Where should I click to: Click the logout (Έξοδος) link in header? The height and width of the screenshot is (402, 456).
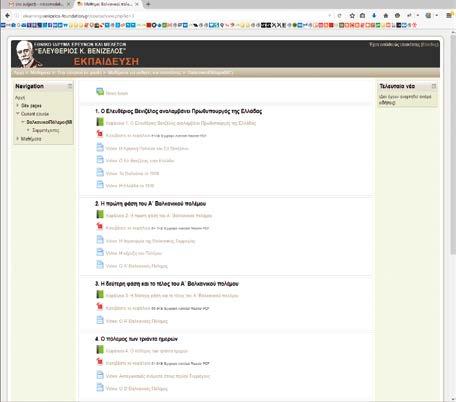429,44
